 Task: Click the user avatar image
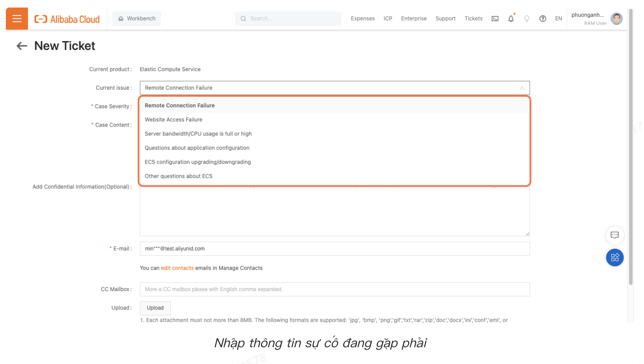coord(616,18)
